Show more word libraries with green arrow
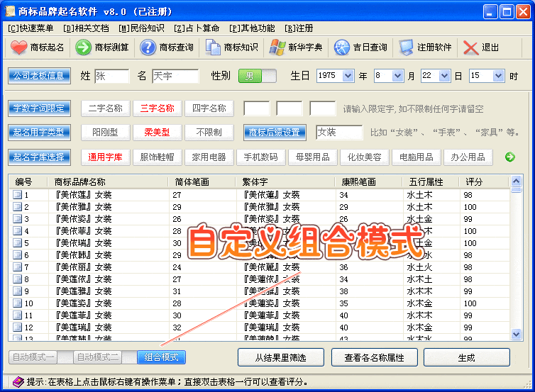 tap(510, 157)
